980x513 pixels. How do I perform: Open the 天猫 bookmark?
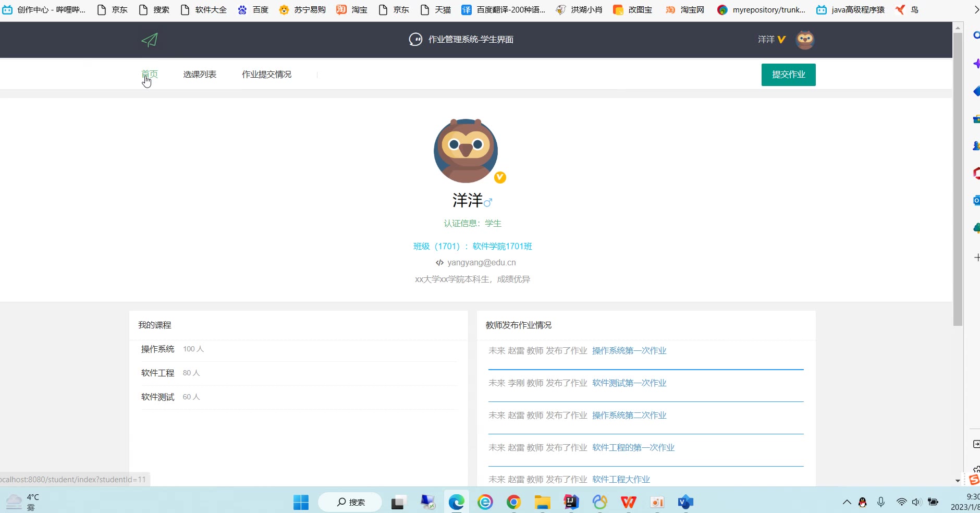coord(436,10)
